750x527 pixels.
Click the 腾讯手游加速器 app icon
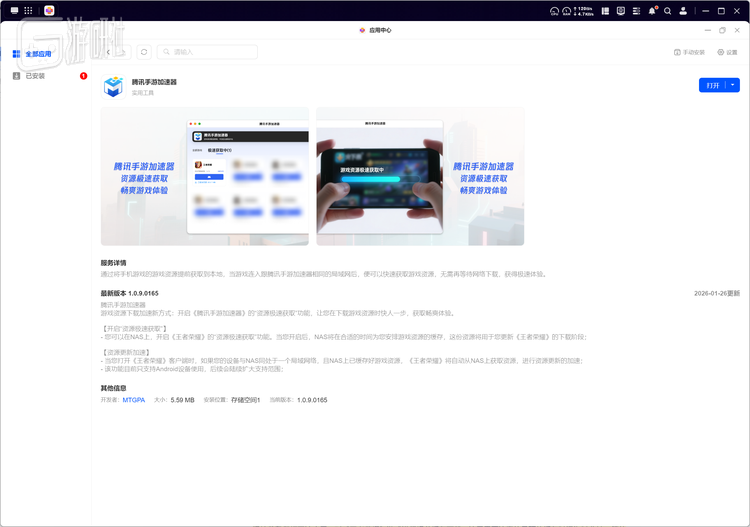click(x=114, y=87)
